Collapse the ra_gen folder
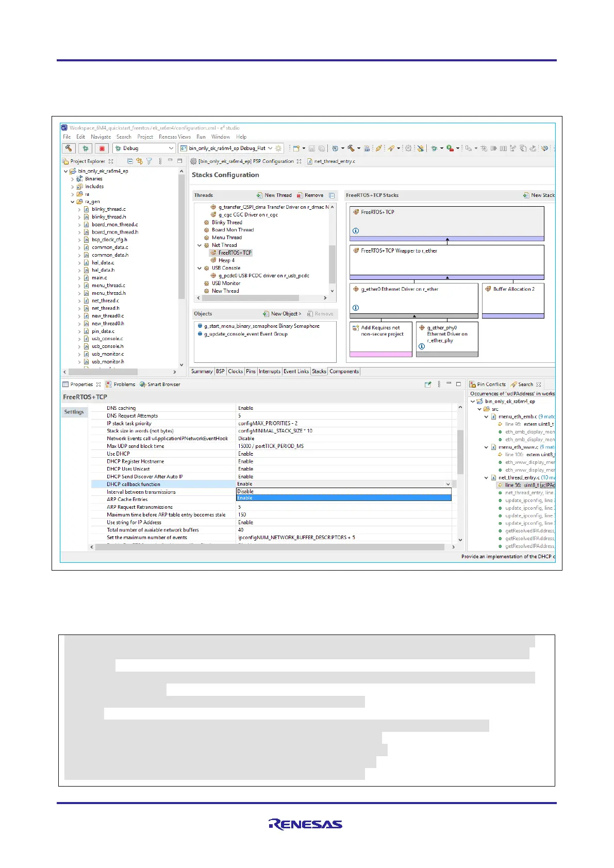 click(72, 202)
